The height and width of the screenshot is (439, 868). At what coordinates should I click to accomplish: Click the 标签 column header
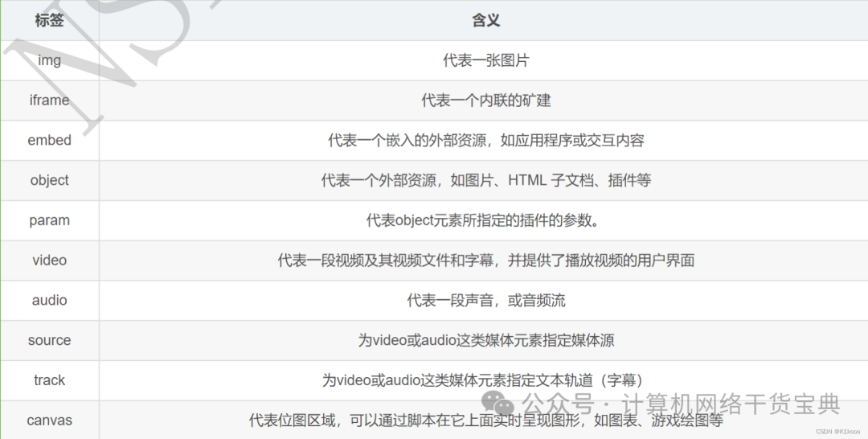(49, 20)
